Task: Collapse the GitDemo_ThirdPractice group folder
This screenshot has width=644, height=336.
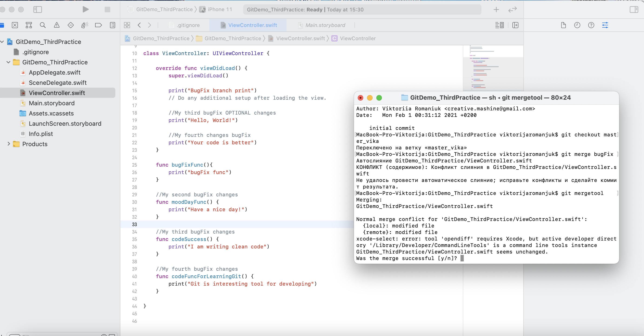Action: 9,62
